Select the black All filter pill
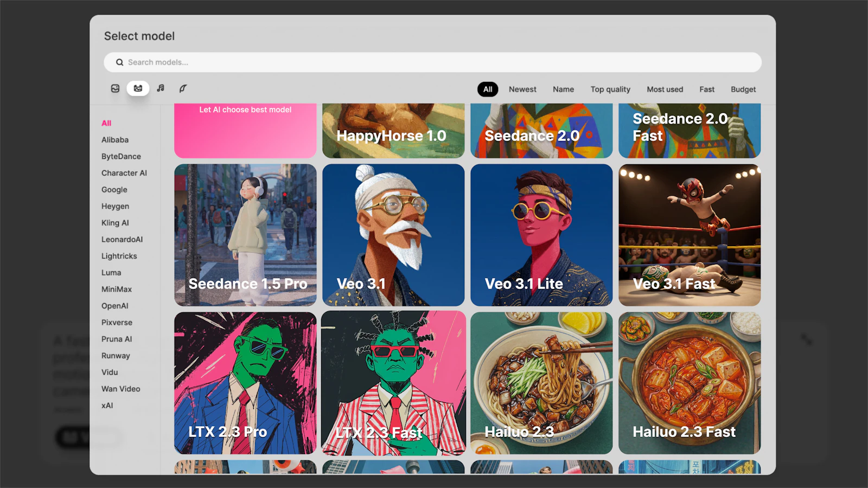 pos(488,89)
